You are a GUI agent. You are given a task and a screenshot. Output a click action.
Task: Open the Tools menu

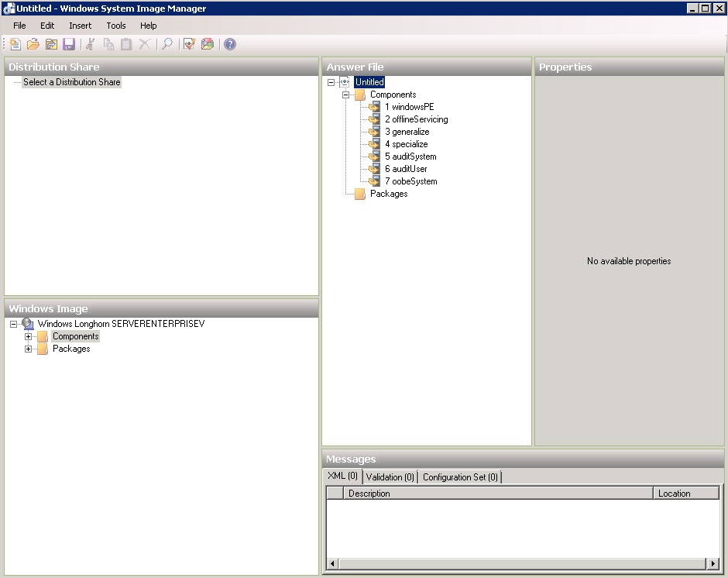116,26
